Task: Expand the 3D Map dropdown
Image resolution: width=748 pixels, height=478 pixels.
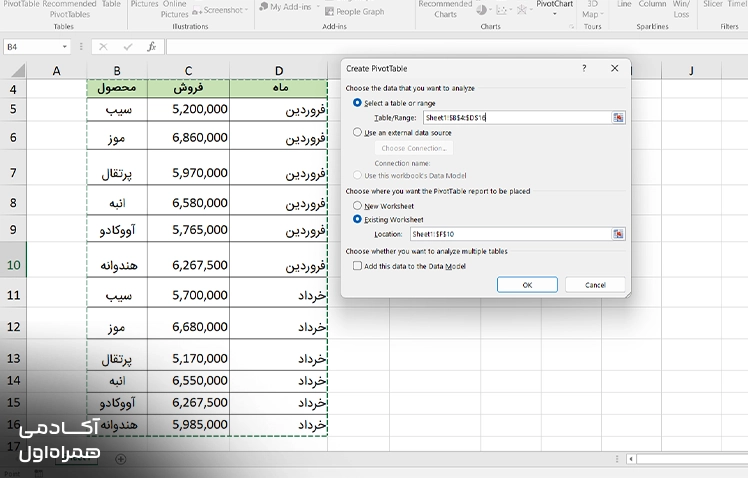Action: (602, 14)
